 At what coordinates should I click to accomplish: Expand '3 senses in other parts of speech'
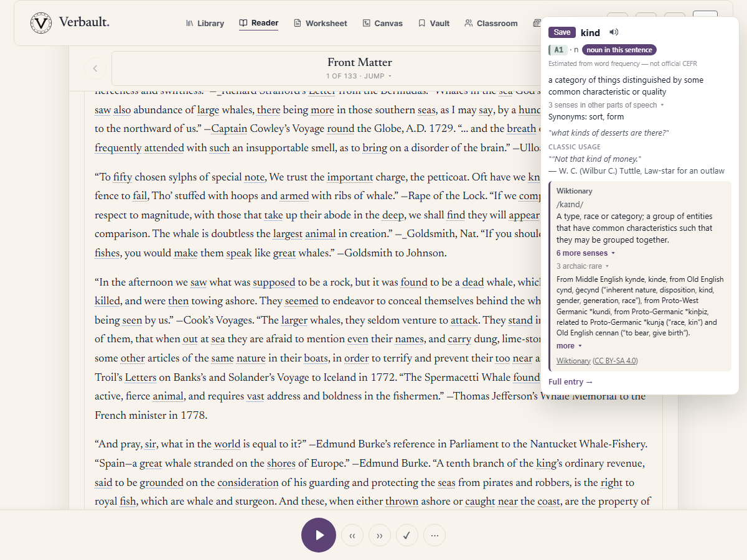click(606, 105)
